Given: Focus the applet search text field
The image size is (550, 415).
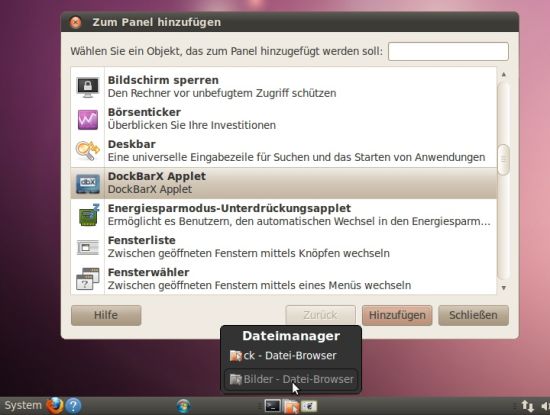Looking at the screenshot, I should 448,51.
